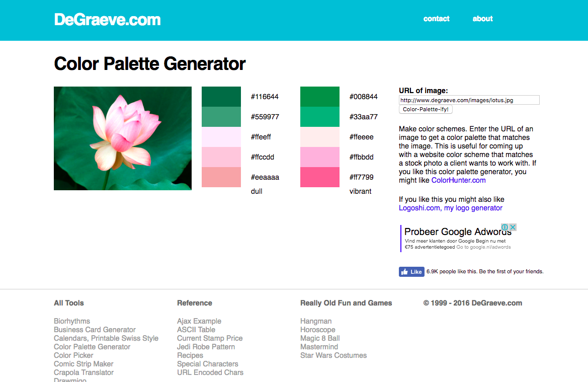Open the contact menu item

pyautogui.click(x=436, y=19)
